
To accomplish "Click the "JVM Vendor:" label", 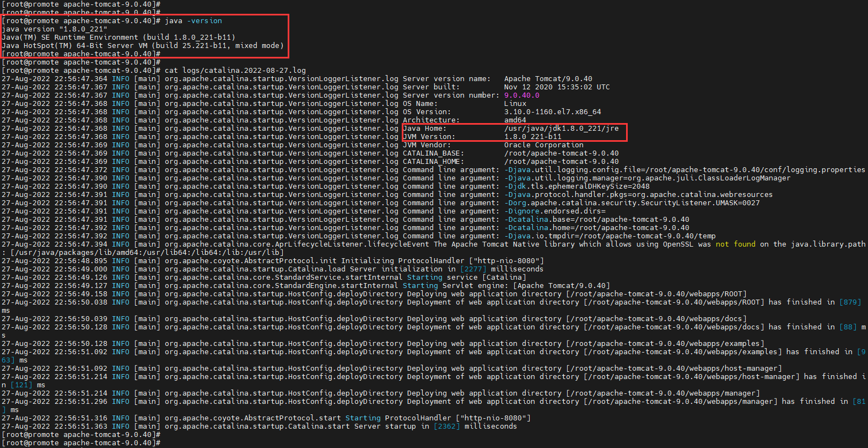I will coord(427,145).
